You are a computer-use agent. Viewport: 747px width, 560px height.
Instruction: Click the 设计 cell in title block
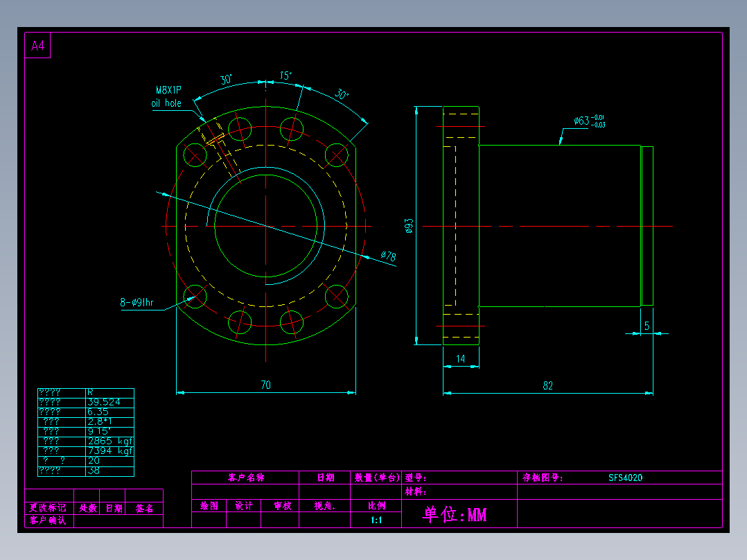243,506
